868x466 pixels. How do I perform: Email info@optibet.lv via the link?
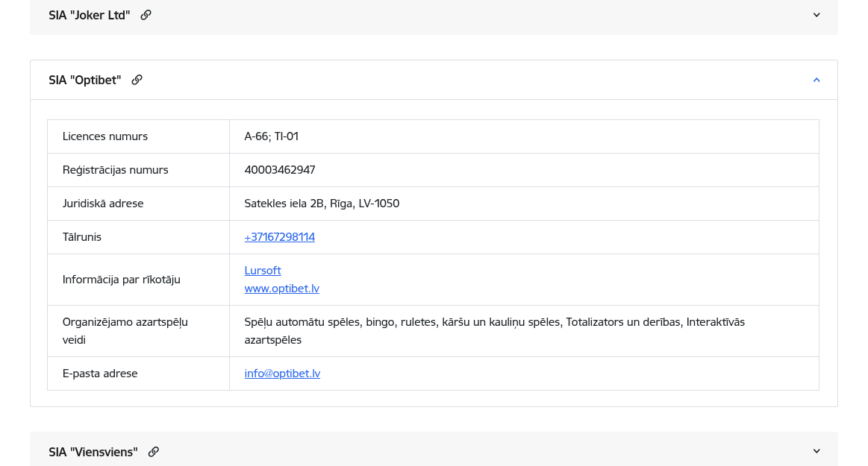pos(282,373)
